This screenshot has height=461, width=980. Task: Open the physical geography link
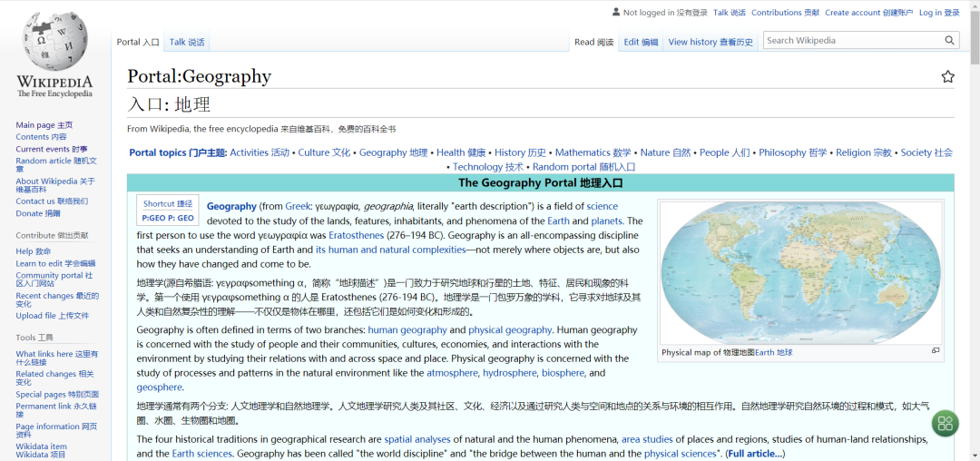[x=510, y=329]
